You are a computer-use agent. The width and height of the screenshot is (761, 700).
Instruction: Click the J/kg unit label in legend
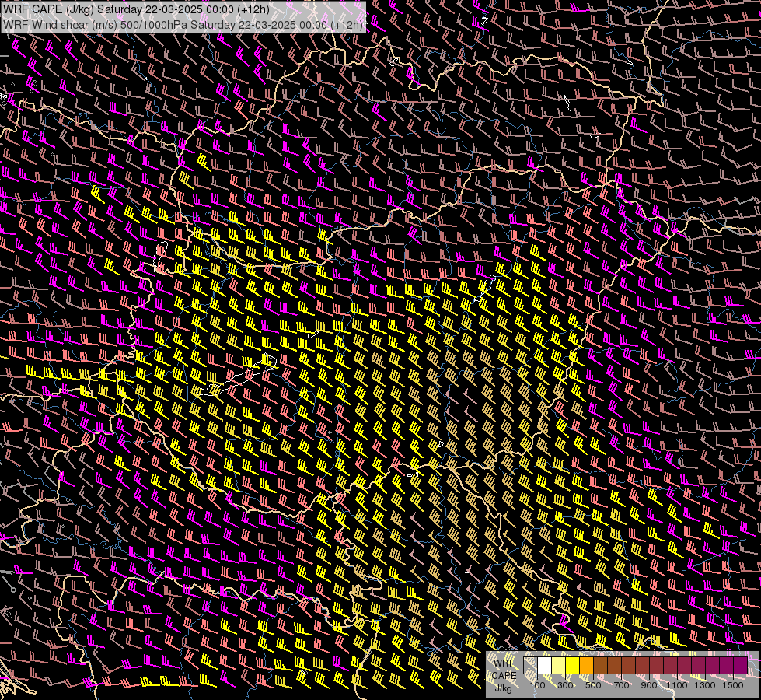503,688
